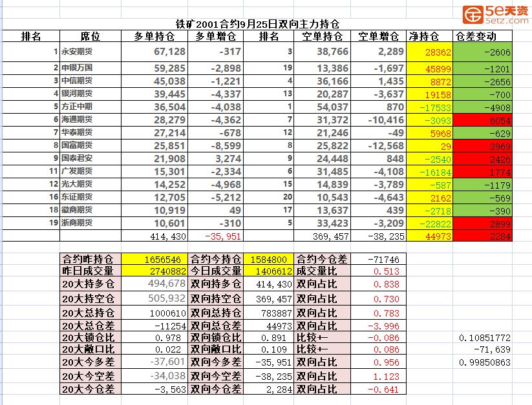The height and width of the screenshot is (405, 532).
Task: Select the 仓差变动 column header
Action: pyautogui.click(x=482, y=36)
